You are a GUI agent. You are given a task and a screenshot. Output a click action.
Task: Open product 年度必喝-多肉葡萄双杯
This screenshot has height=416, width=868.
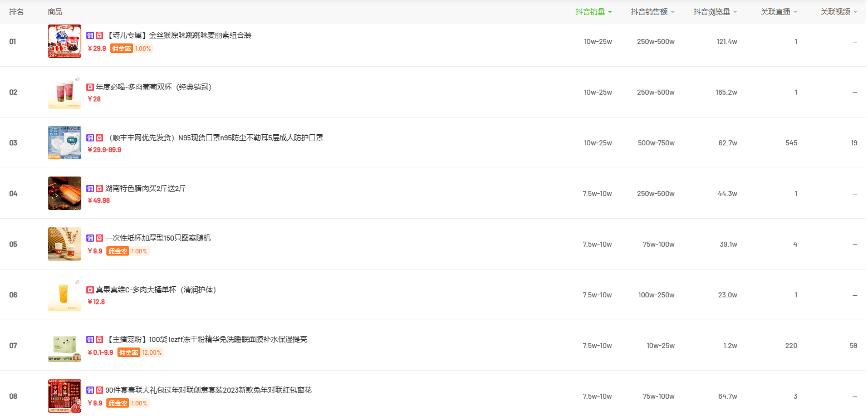(154, 87)
